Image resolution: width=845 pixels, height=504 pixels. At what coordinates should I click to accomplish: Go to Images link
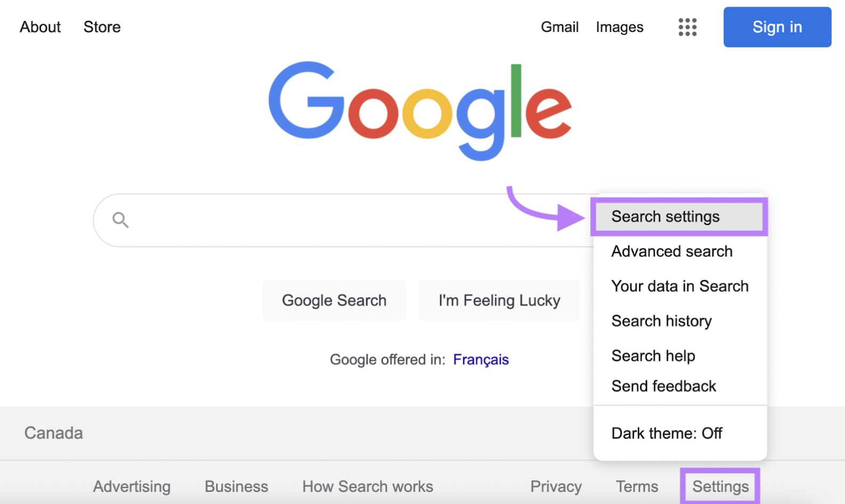pos(619,27)
